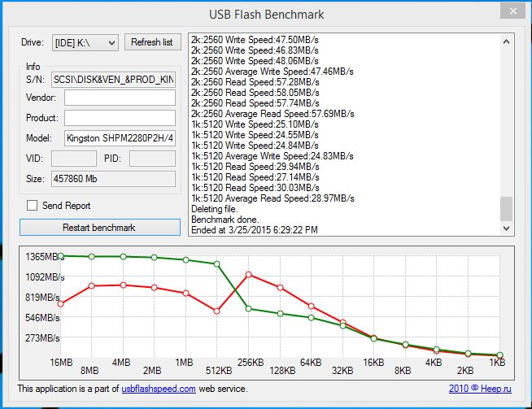Screen dimensions: 532x409
Task: Click the PID field
Action: pos(151,158)
